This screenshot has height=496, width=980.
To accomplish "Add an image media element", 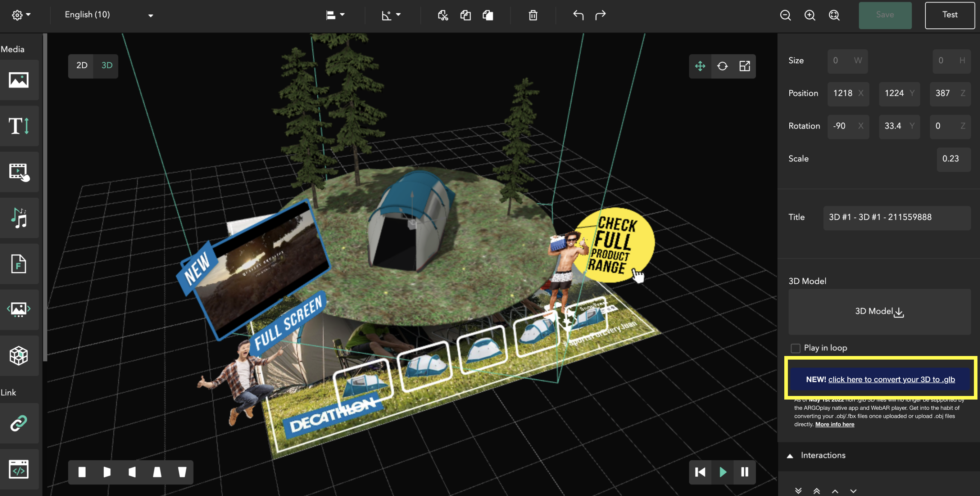I will [19, 80].
